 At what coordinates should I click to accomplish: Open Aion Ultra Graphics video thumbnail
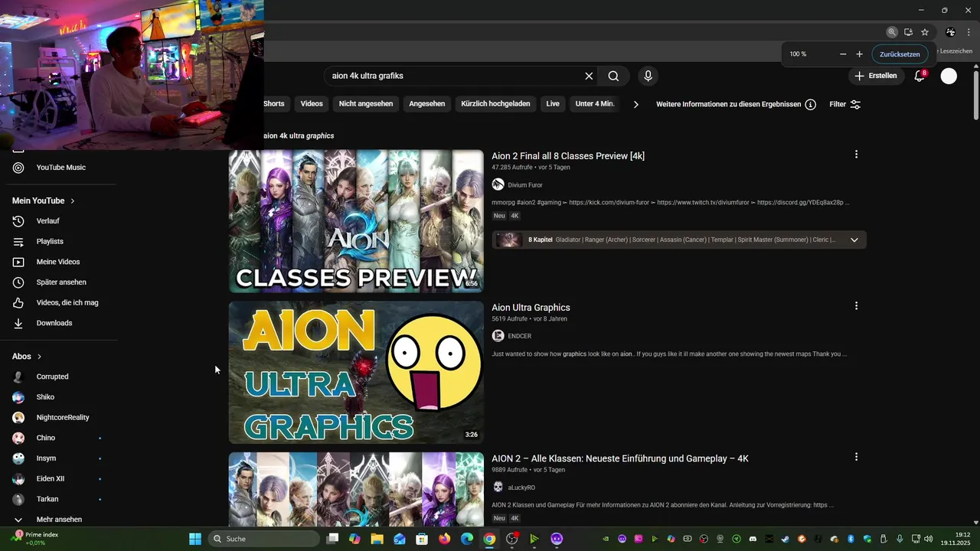(x=356, y=372)
